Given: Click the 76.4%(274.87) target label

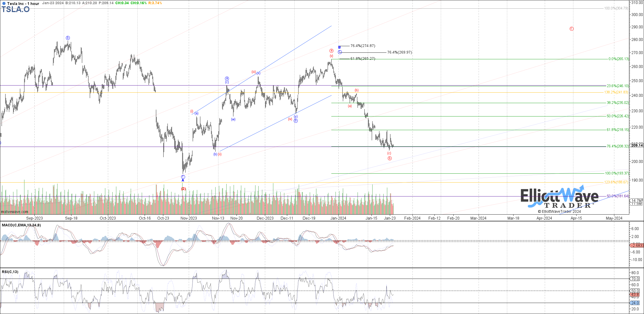Looking at the screenshot, I should pyautogui.click(x=363, y=46).
